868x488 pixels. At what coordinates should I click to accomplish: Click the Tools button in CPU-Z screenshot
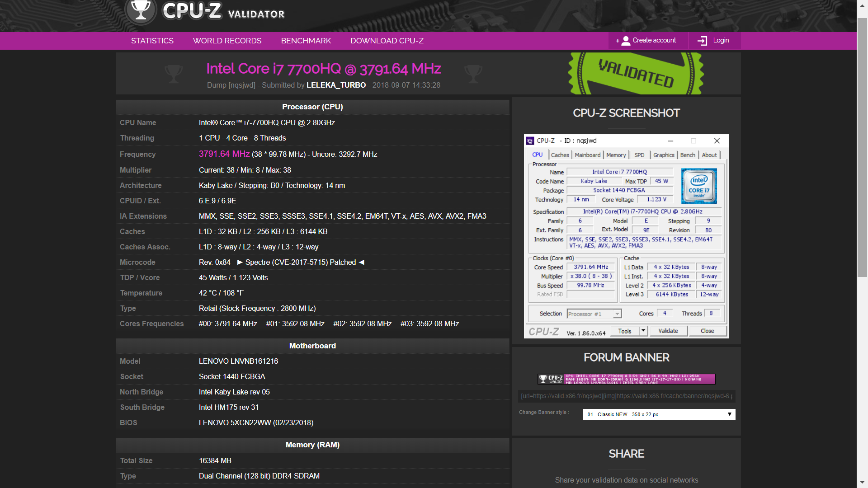pyautogui.click(x=625, y=331)
